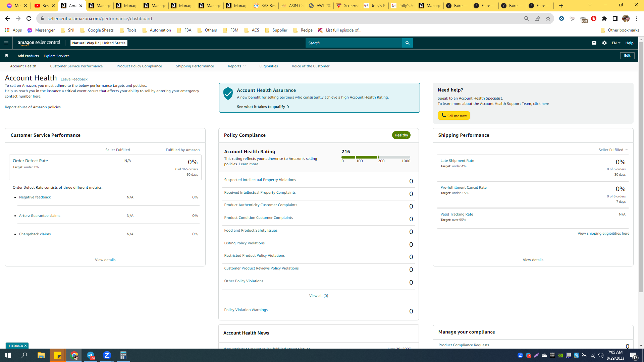This screenshot has height=362, width=644.
Task: Click the Report abuse link
Action: coord(16,107)
